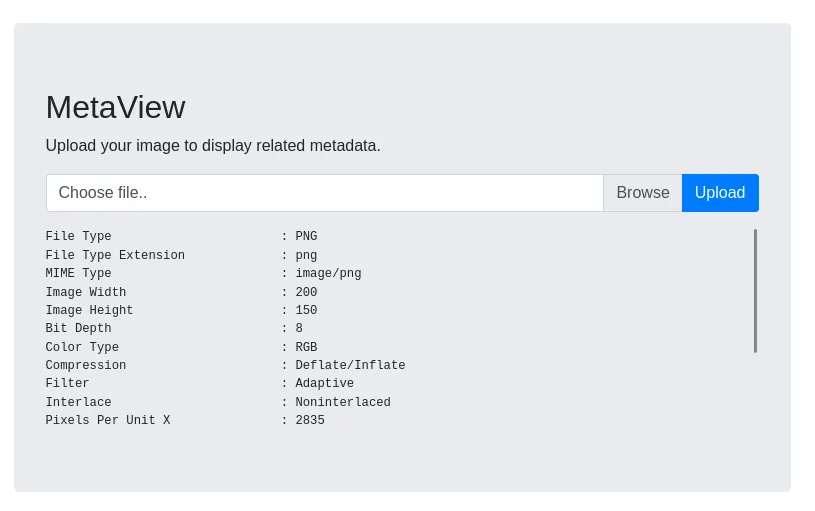Click the 'Noninterlaced' interlace value
Image resolution: width=815 pixels, height=511 pixels.
pos(343,403)
